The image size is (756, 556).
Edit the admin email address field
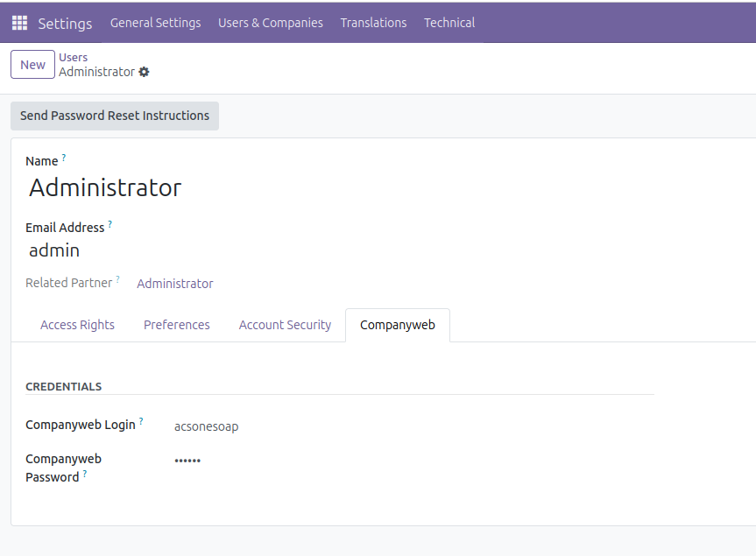click(x=54, y=250)
